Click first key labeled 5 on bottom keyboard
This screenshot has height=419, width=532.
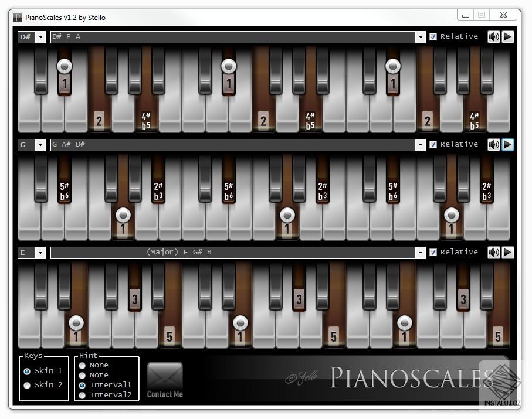pyautogui.click(x=170, y=336)
